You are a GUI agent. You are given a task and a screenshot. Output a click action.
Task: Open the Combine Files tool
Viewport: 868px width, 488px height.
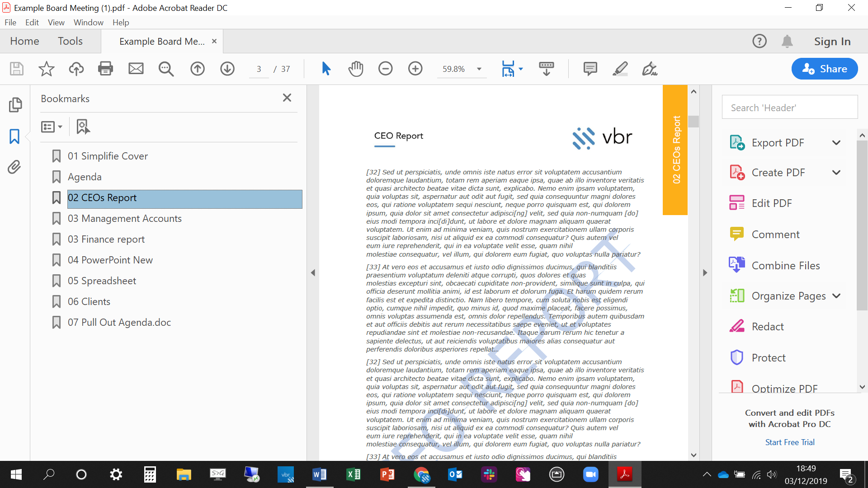pyautogui.click(x=786, y=266)
